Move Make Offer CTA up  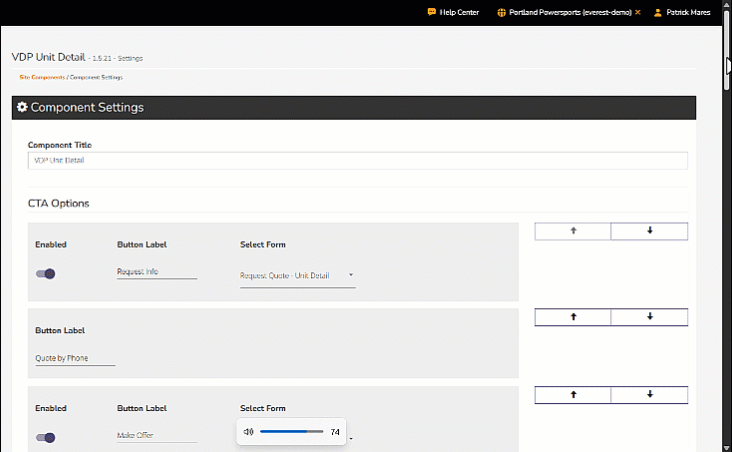(573, 394)
